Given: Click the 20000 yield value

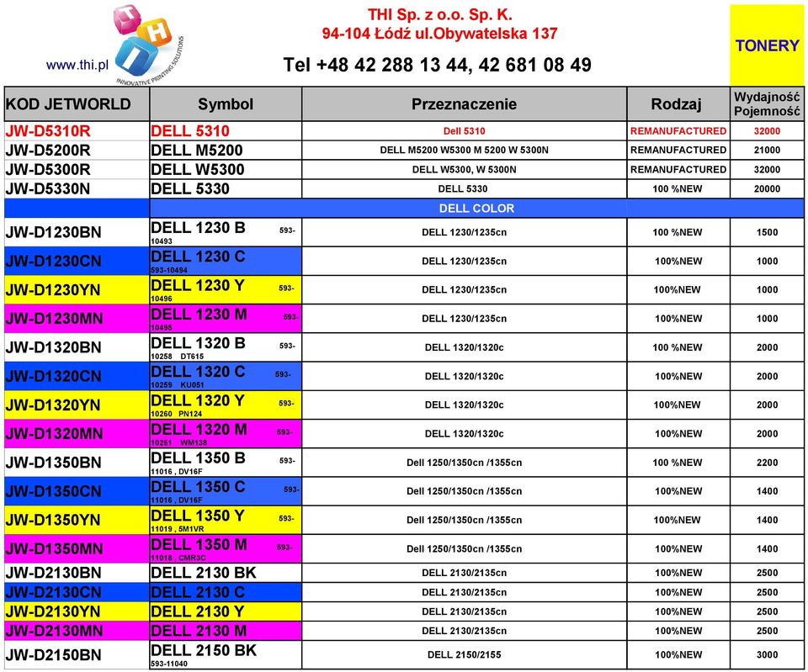Looking at the screenshot, I should [767, 189].
